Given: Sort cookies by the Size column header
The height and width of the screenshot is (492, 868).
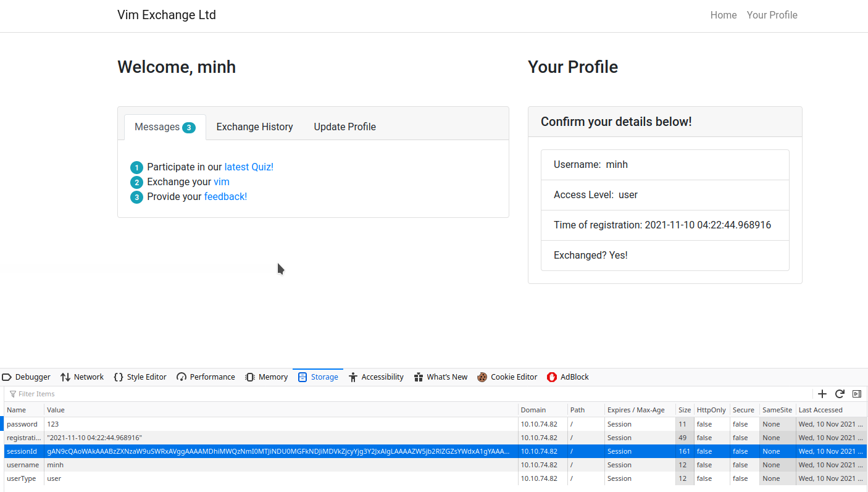Looking at the screenshot, I should coord(684,410).
